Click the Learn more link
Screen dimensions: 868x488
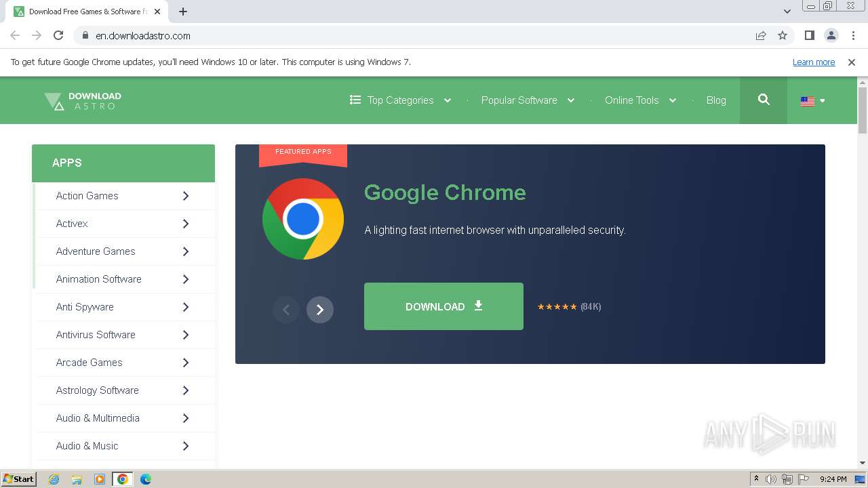(814, 62)
